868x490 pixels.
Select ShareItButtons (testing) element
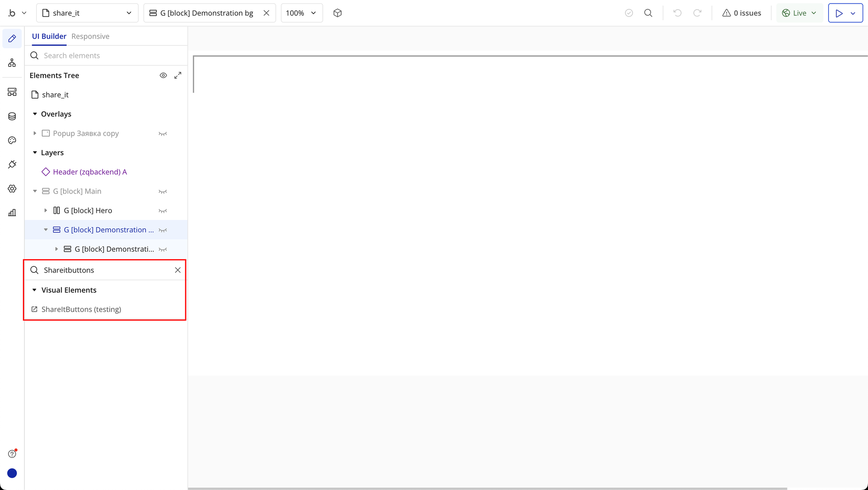click(x=81, y=309)
